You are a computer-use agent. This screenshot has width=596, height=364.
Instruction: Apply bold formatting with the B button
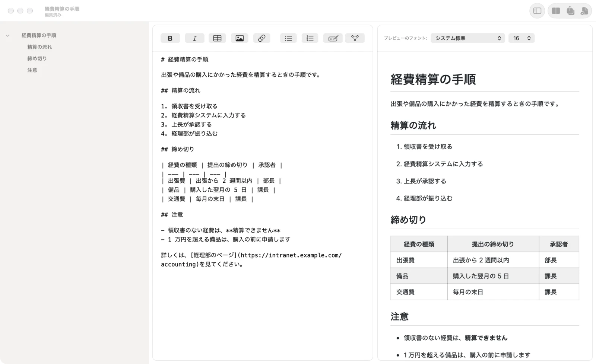pyautogui.click(x=170, y=38)
